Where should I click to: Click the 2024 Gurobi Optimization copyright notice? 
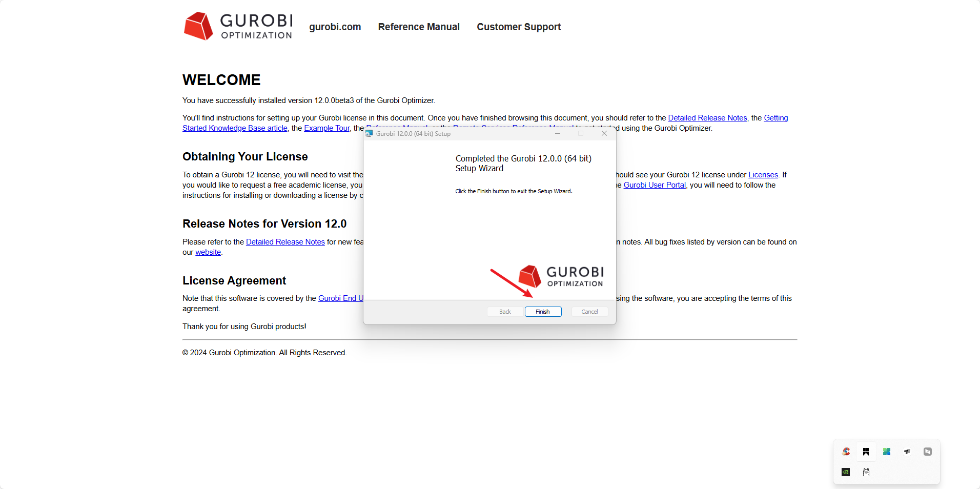[x=264, y=353]
